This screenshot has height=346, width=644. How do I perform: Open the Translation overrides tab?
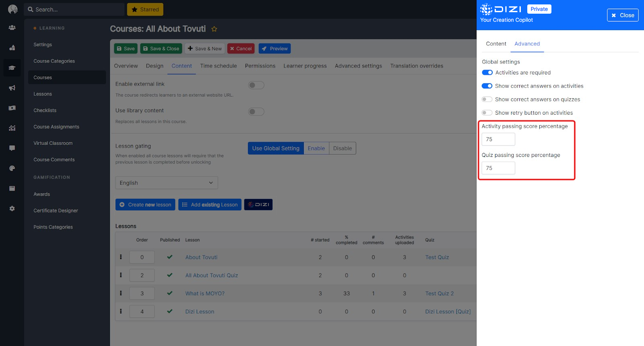point(417,66)
